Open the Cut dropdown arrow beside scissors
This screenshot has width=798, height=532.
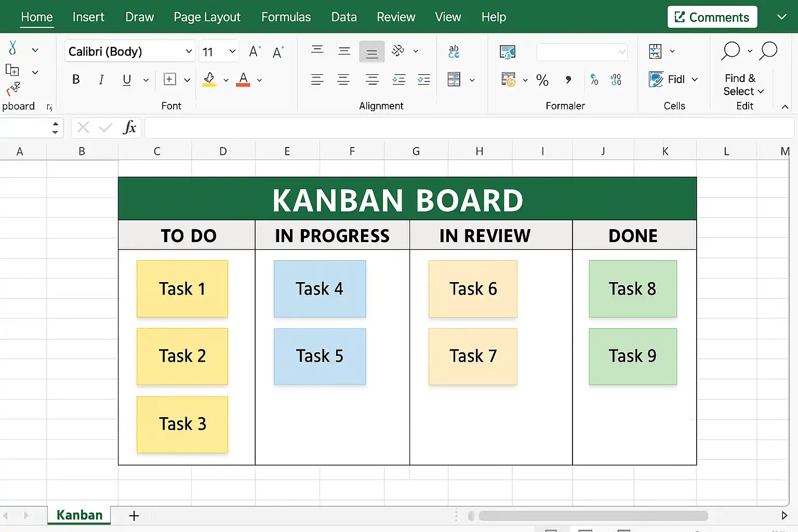[35, 50]
